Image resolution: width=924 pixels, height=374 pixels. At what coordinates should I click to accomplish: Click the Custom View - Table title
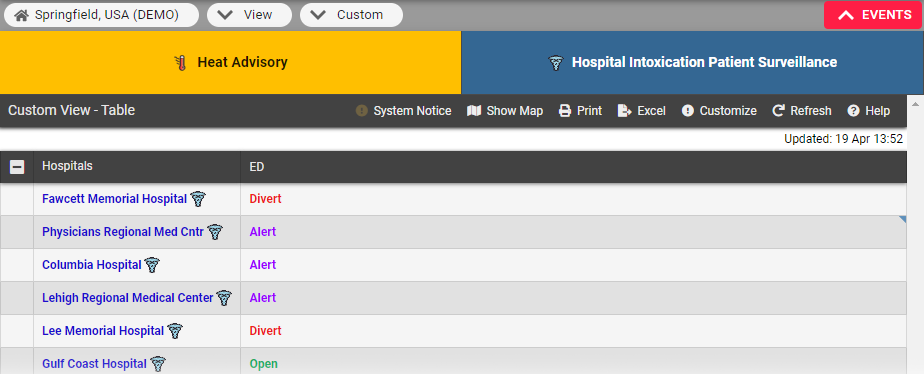pyautogui.click(x=71, y=110)
